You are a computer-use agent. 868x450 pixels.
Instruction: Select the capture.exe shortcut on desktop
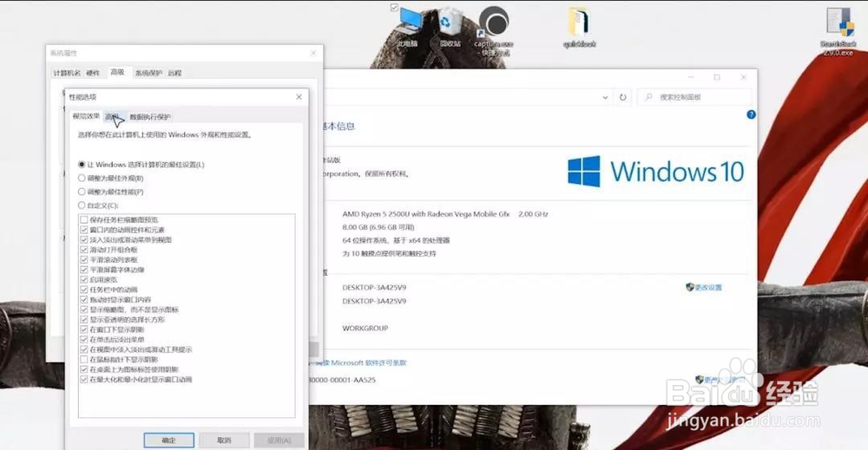(x=494, y=30)
